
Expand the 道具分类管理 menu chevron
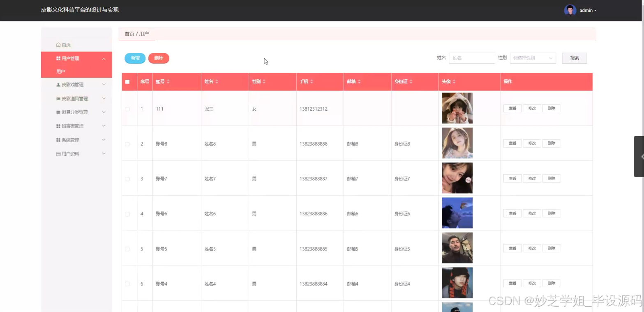point(104,112)
